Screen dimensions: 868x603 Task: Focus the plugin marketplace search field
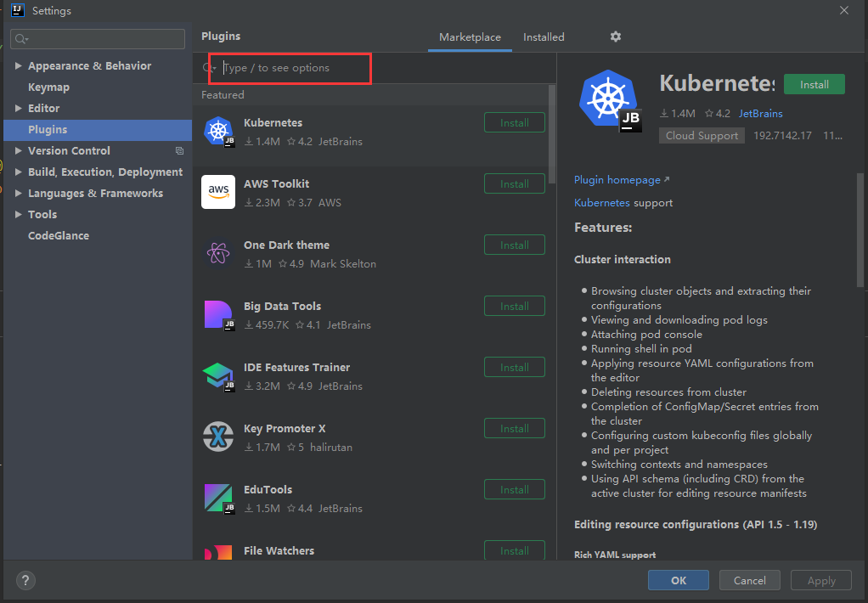coord(376,68)
